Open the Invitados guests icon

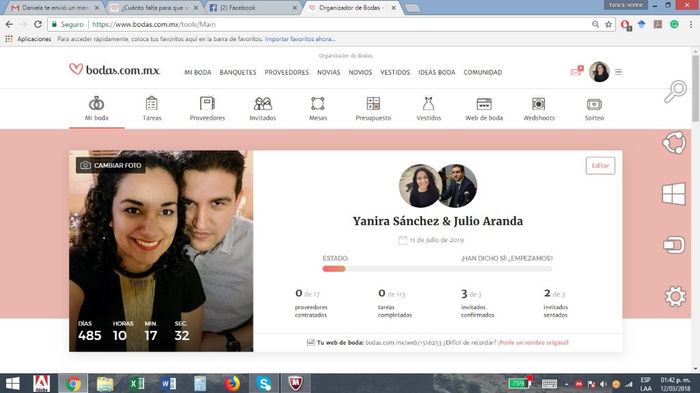(262, 104)
